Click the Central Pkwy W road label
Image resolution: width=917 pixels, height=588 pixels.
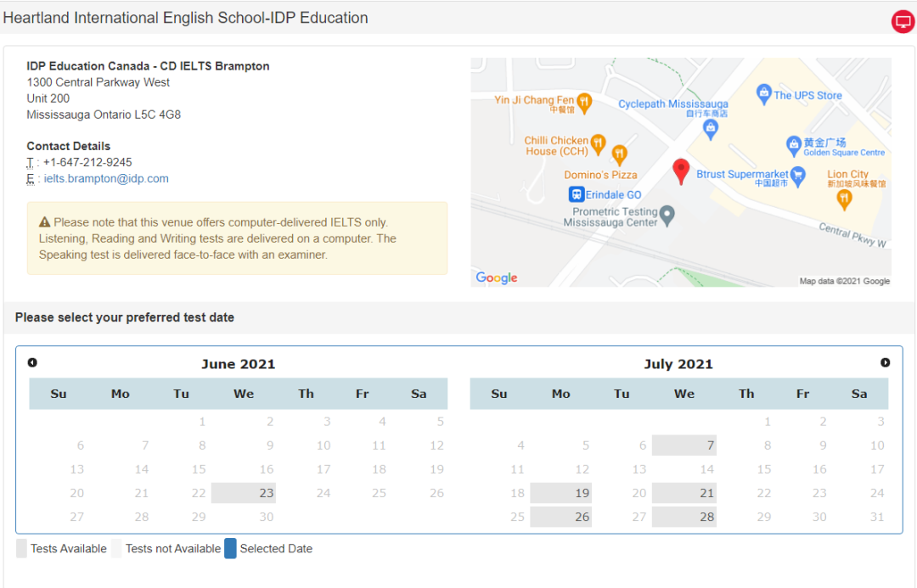(x=852, y=234)
